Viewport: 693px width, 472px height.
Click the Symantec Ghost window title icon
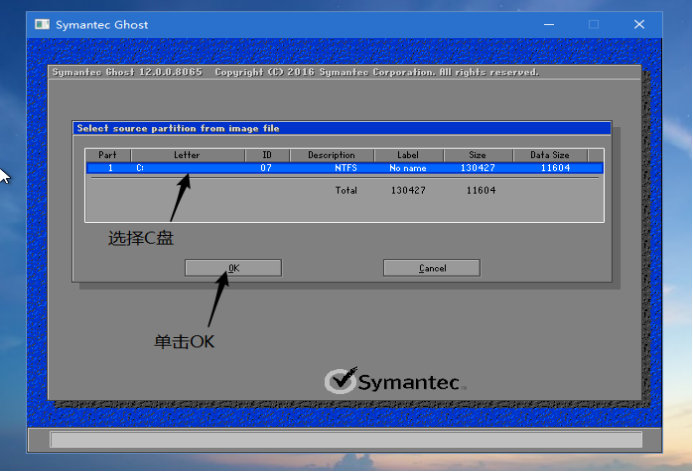pos(42,24)
